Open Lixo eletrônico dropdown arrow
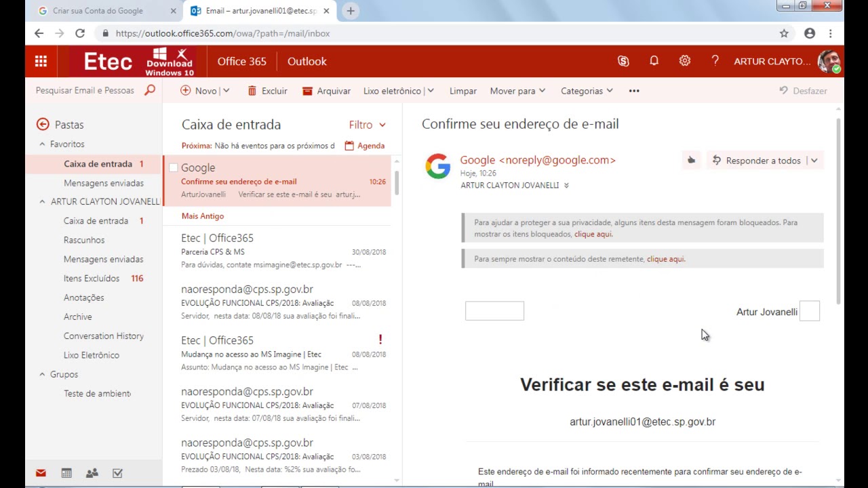 point(431,91)
